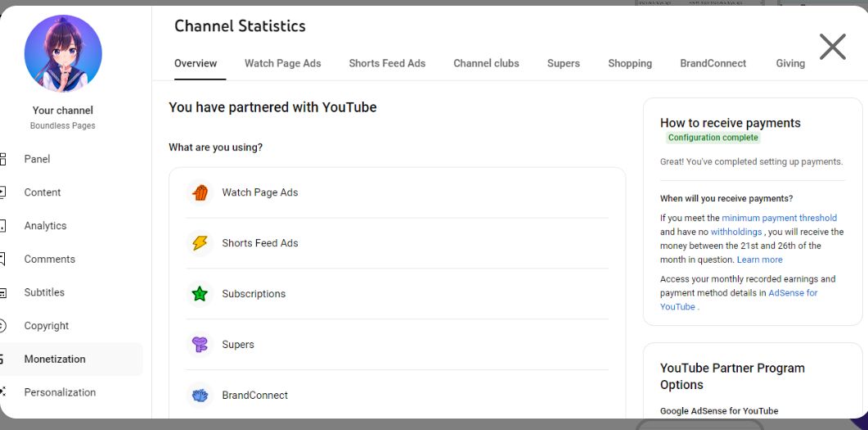Click the Configuration complete status badge

click(x=713, y=138)
